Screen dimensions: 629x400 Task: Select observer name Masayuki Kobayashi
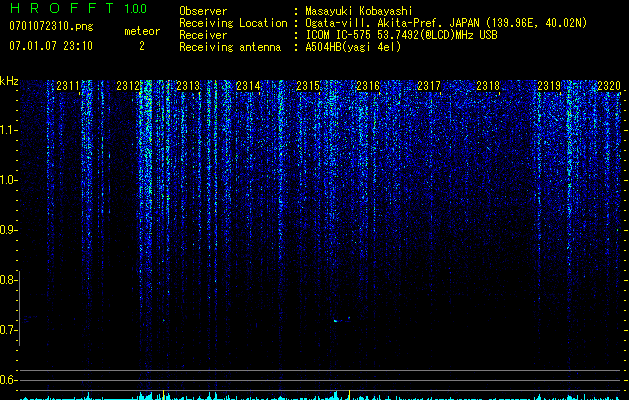click(358, 11)
